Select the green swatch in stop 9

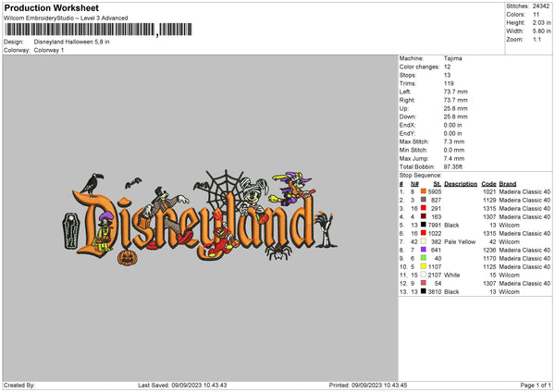[424, 258]
